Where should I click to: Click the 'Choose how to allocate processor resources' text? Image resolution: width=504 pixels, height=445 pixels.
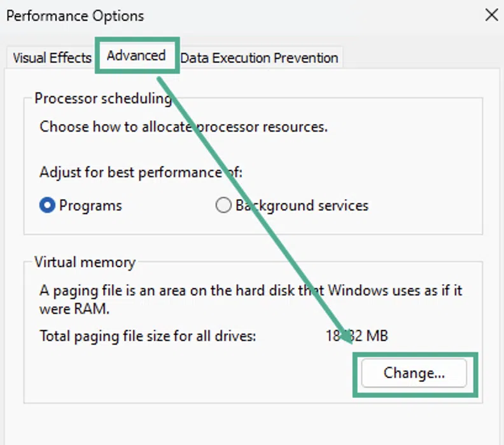183,127
